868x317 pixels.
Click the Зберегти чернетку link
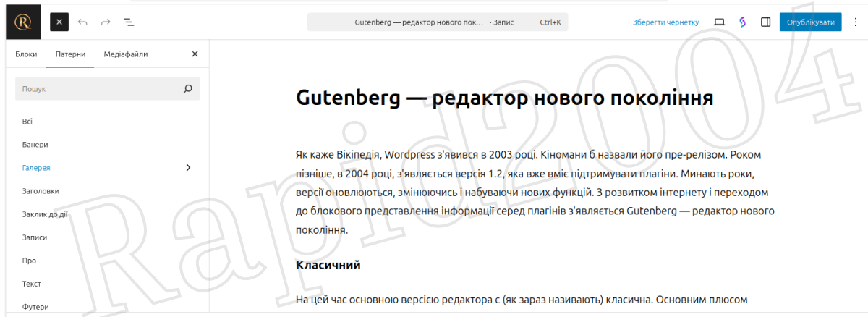click(665, 22)
